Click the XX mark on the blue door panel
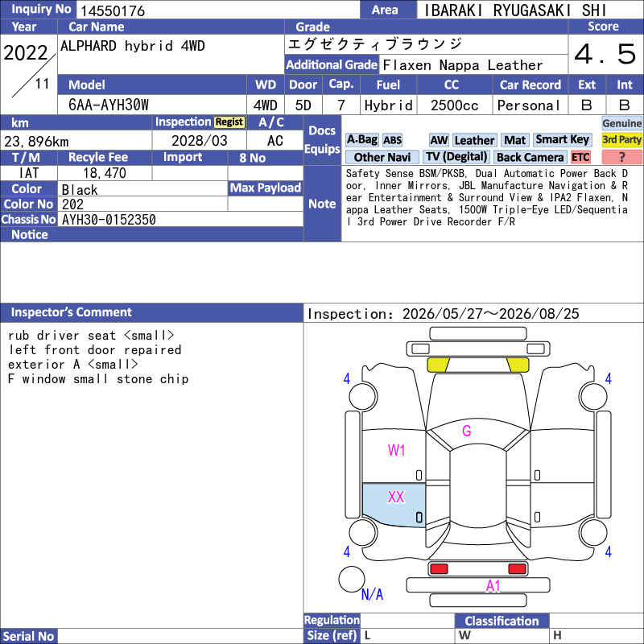This screenshot has width=644, height=644. pyautogui.click(x=396, y=497)
